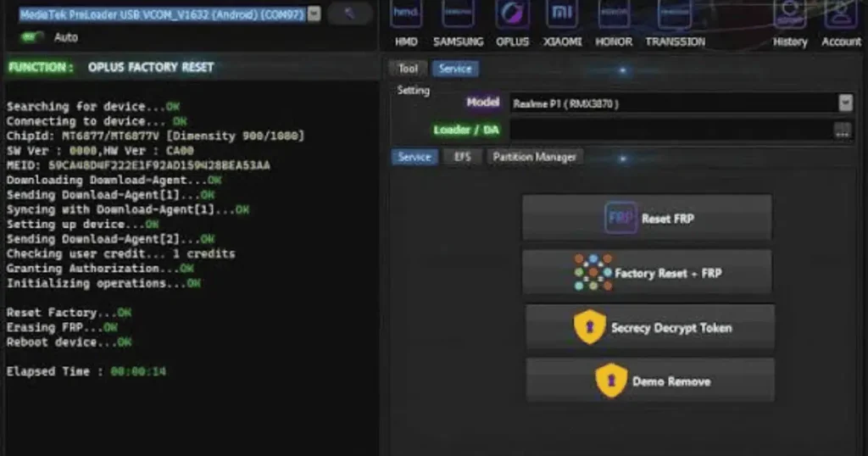
Task: Click the Secrecy Decrypt Token button
Action: tap(650, 327)
